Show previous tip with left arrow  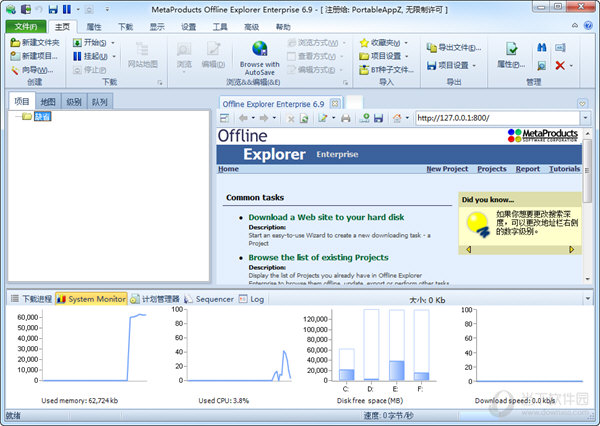click(468, 250)
